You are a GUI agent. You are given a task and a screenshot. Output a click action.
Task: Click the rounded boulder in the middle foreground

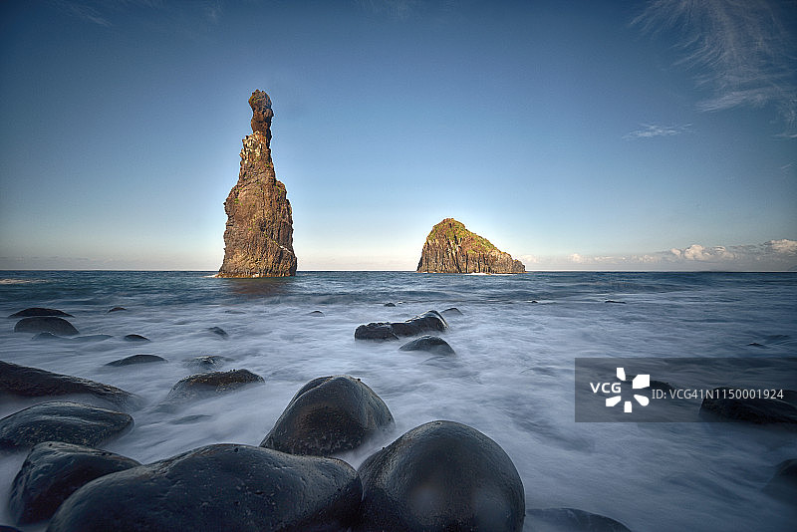click(328, 414)
